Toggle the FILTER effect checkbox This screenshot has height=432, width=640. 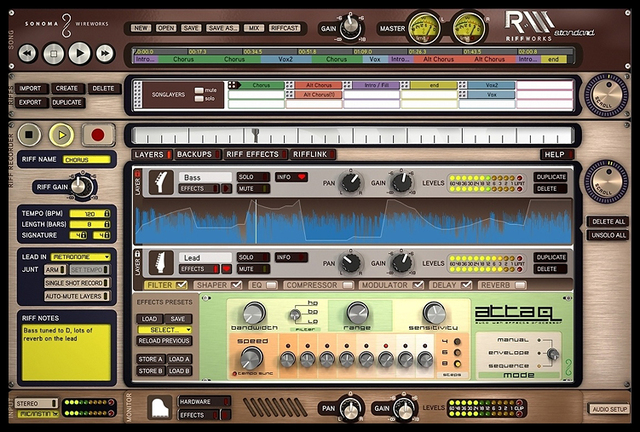click(181, 285)
